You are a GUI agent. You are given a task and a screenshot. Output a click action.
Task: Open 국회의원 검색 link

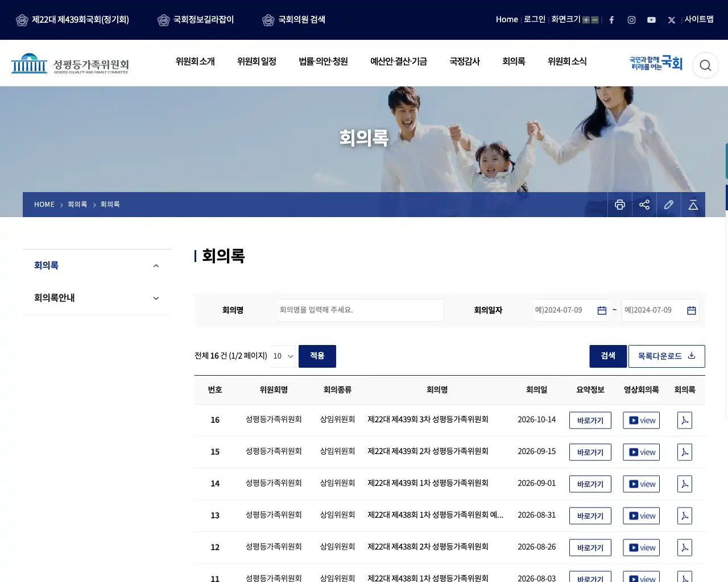(x=294, y=20)
